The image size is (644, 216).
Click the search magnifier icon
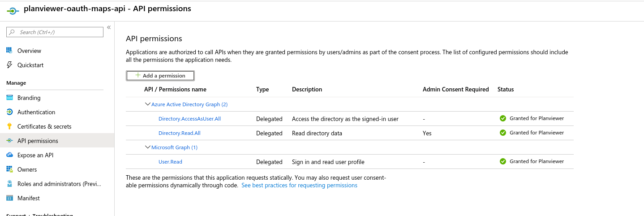point(13,32)
